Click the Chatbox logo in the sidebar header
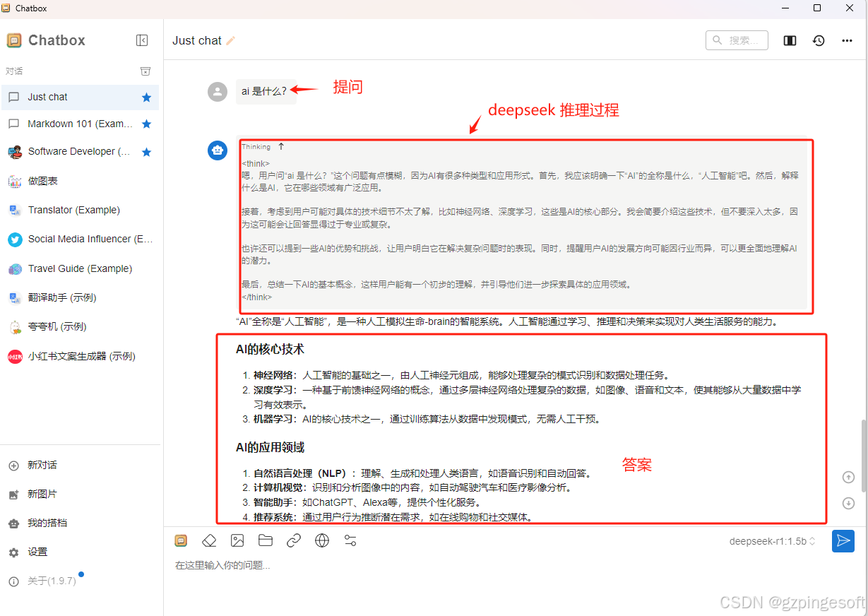This screenshot has height=616, width=868. click(14, 40)
